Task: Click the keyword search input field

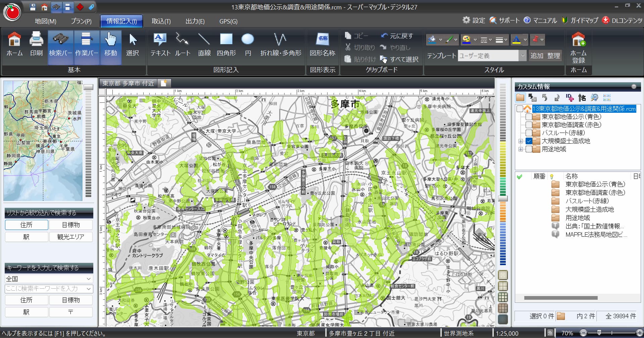Action: [x=49, y=289]
